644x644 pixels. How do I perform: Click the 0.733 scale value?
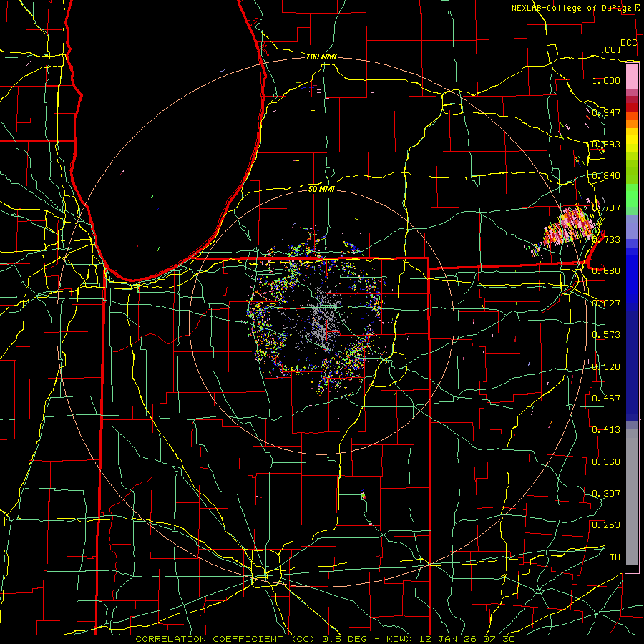pyautogui.click(x=606, y=240)
